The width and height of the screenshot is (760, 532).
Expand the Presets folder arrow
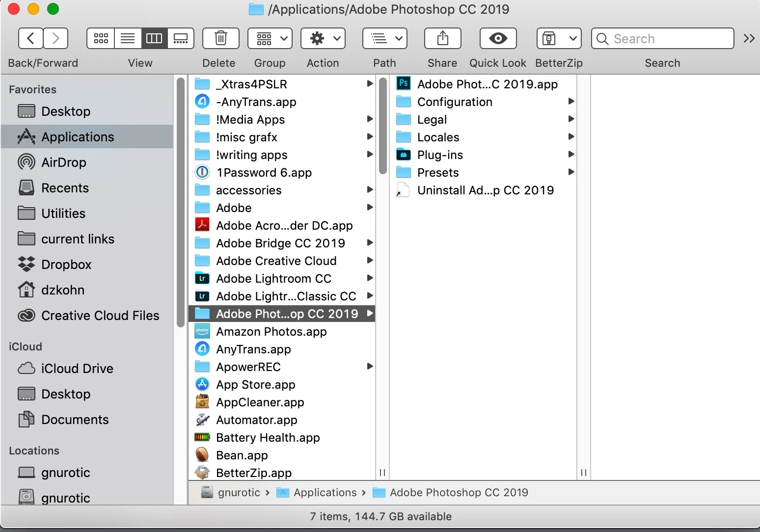(x=571, y=172)
